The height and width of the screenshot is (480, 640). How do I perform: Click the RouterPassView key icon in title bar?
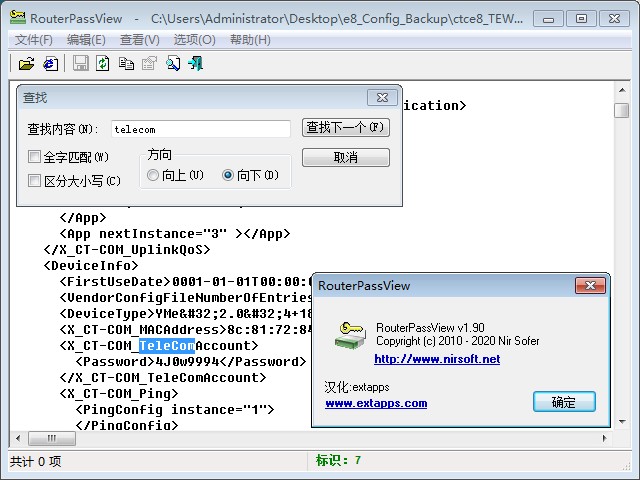point(18,18)
